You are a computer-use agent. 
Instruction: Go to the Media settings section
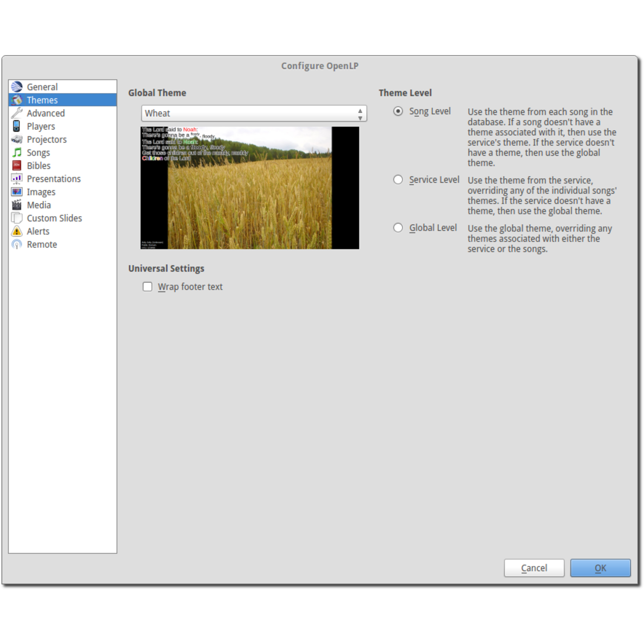pos(39,205)
